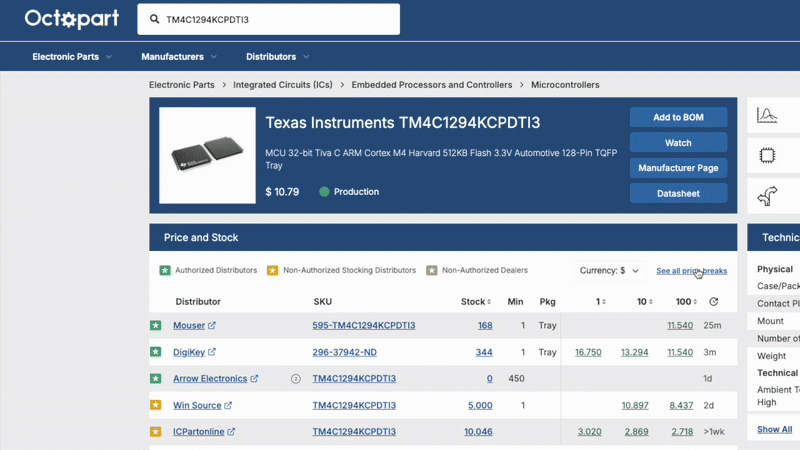The image size is (800, 450).
Task: Sort by the Stock column
Action: click(476, 302)
